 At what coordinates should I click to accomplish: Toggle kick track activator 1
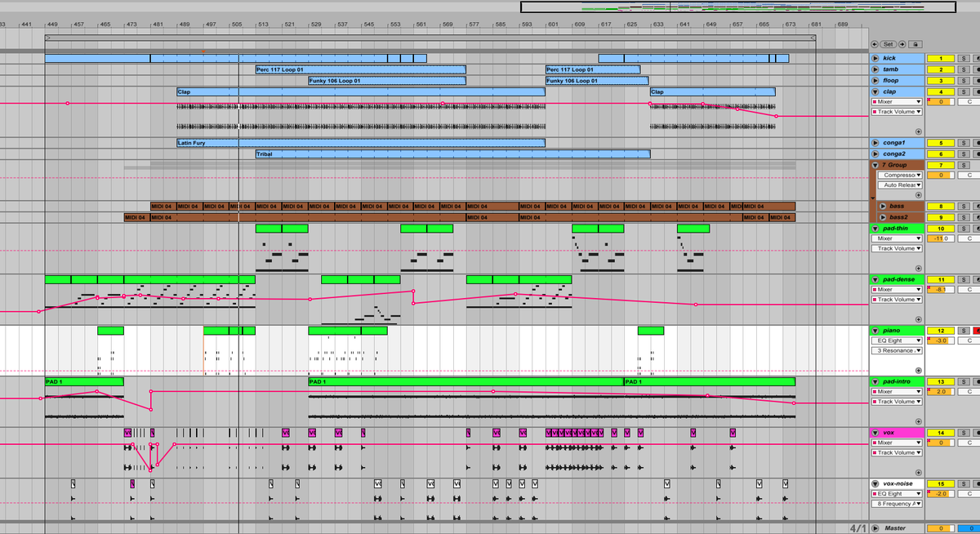tap(941, 58)
